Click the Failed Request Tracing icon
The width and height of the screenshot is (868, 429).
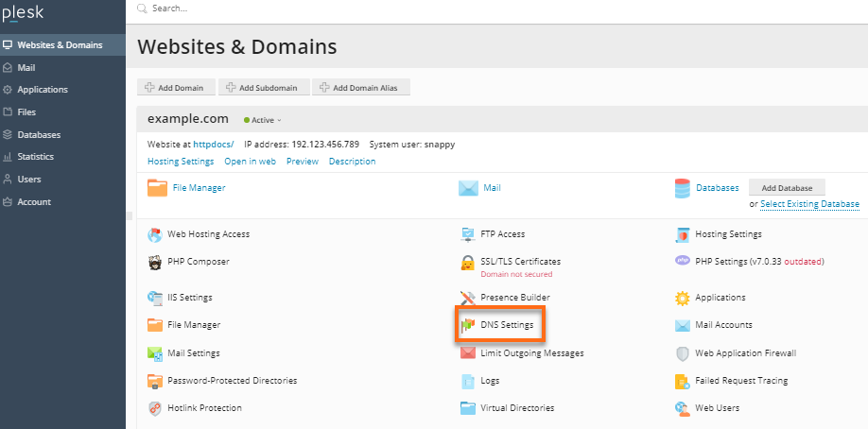coord(682,381)
